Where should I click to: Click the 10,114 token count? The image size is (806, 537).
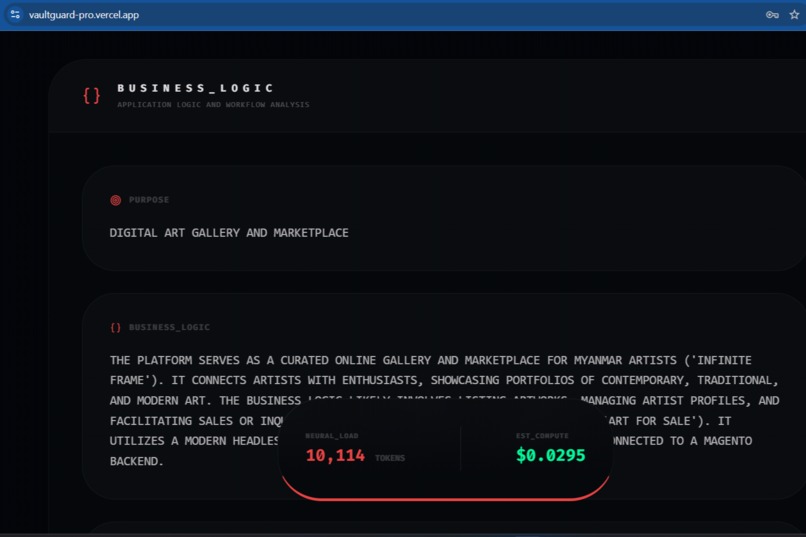pyautogui.click(x=335, y=455)
